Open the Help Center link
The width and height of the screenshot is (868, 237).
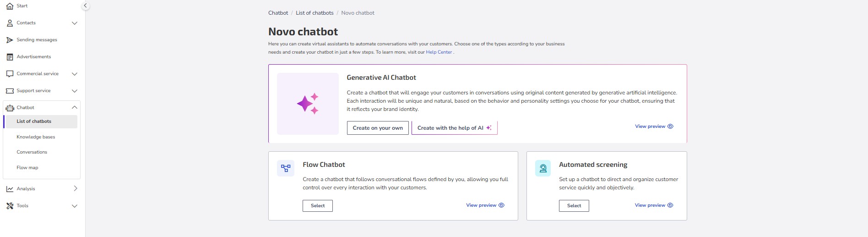coord(439,52)
